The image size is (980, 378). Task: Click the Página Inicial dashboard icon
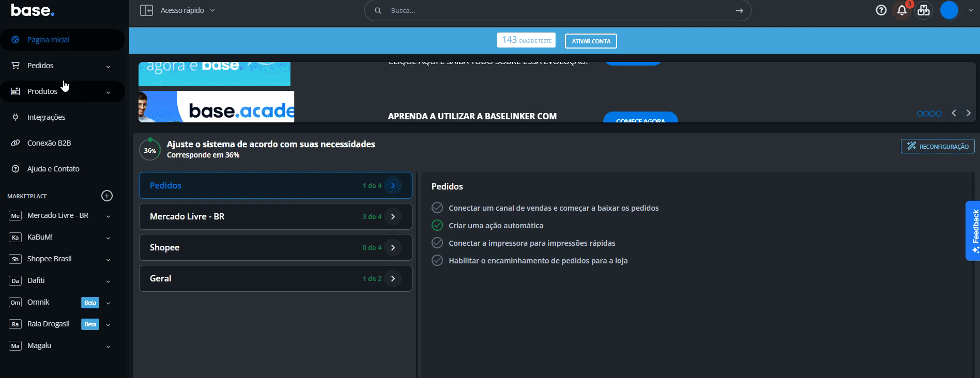pos(16,40)
